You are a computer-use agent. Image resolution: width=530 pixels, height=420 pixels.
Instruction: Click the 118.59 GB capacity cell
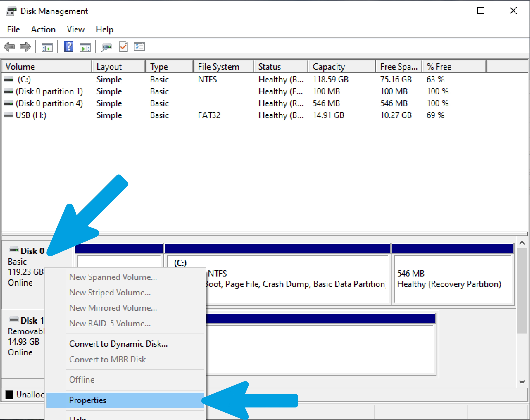(330, 79)
